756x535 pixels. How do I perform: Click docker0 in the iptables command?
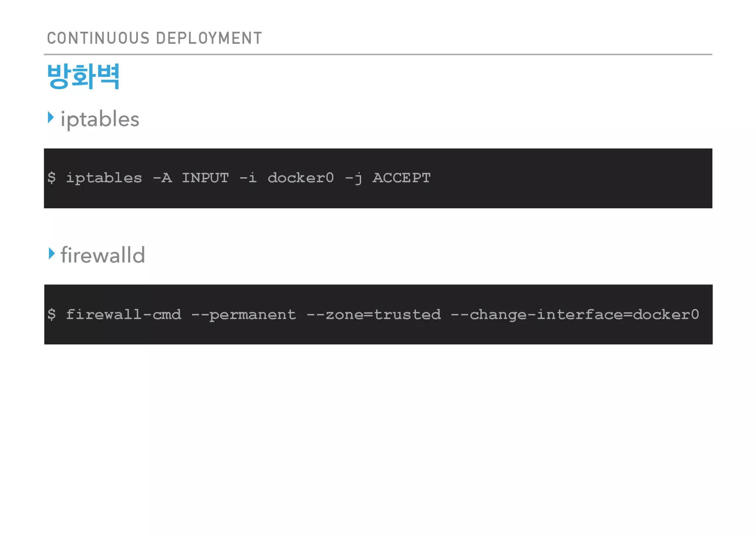[300, 178]
